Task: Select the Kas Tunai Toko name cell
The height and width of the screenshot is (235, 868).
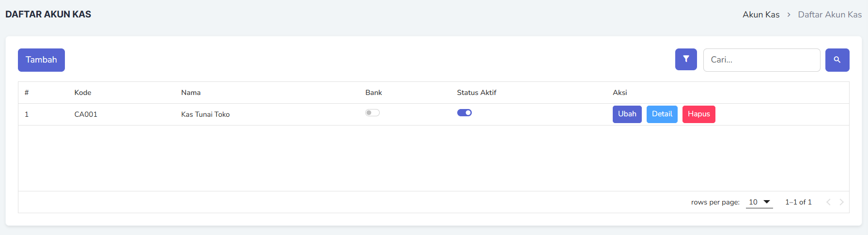Action: coord(205,114)
